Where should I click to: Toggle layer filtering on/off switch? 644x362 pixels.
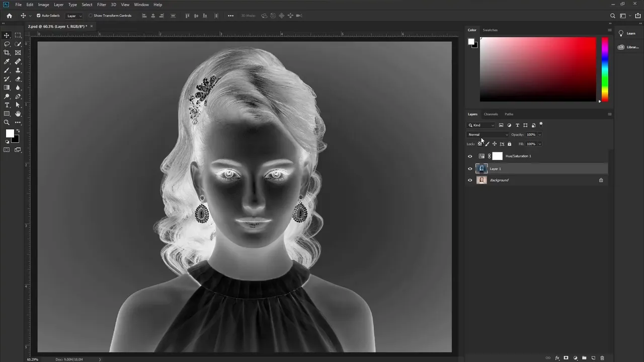tap(541, 124)
